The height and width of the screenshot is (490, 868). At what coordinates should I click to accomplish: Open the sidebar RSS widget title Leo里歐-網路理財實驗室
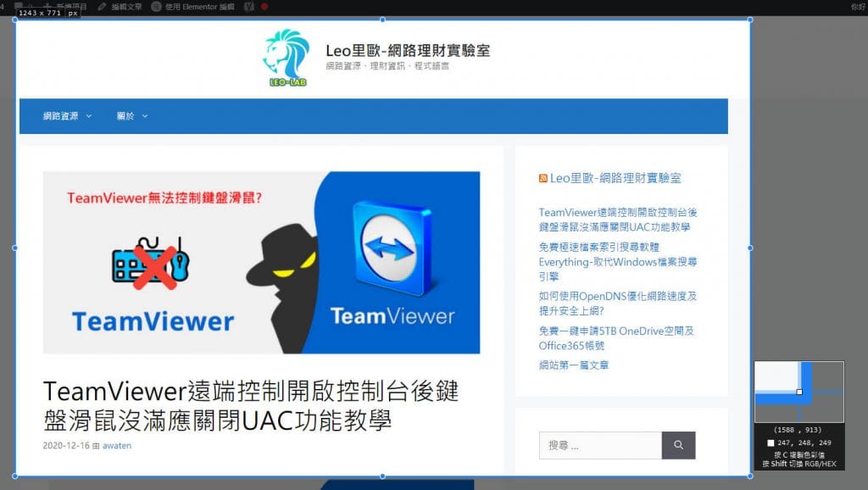click(x=615, y=178)
